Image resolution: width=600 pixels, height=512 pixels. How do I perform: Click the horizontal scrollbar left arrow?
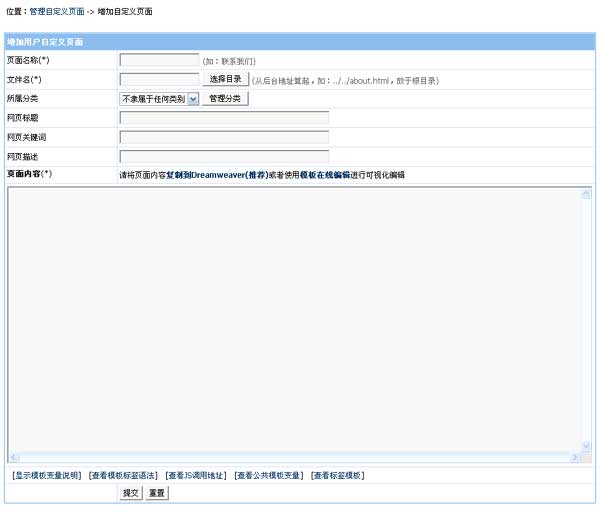[14, 457]
